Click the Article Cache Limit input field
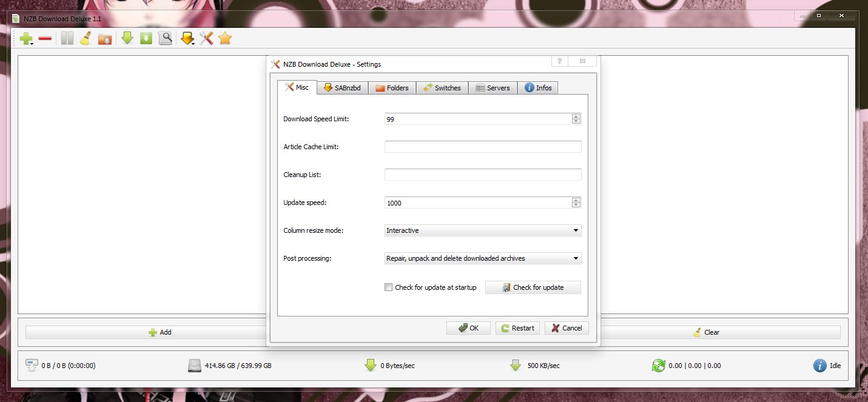Screen dimensions: 868x402 point(483,147)
